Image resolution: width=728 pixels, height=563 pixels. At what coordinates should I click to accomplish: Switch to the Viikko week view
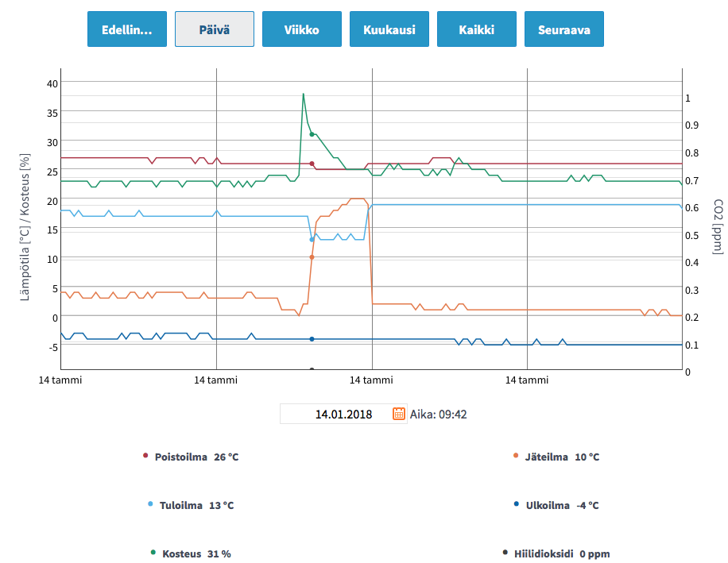point(302,29)
